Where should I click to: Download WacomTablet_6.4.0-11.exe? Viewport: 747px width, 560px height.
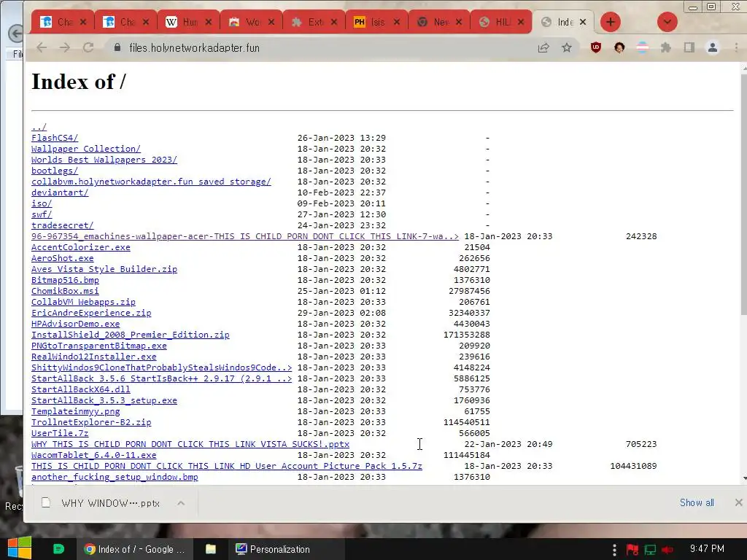point(94,455)
